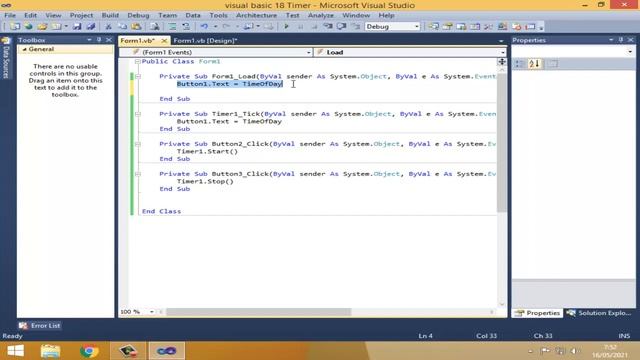Viewport: 640px width, 360px height.
Task: Open the Analyze menu
Action: click(x=320, y=15)
